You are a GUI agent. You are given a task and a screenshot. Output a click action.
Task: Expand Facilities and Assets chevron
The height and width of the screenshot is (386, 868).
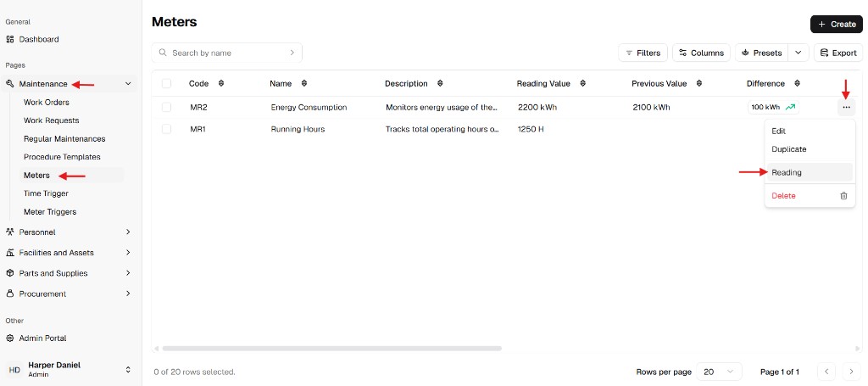(x=128, y=253)
